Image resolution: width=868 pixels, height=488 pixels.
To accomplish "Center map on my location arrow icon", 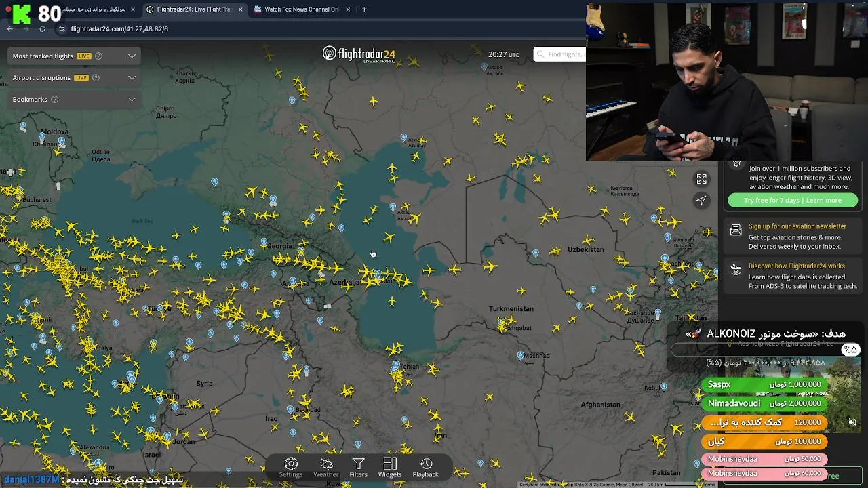I will click(x=702, y=200).
